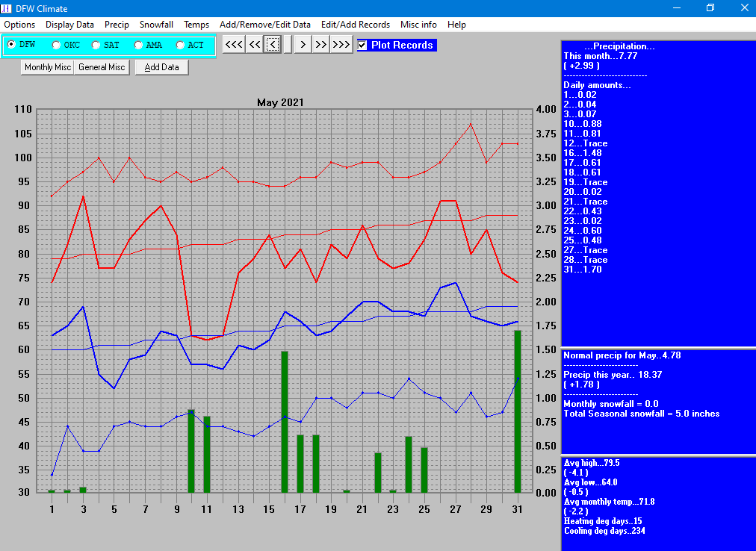Click the 'Precip this year.. 18.37' line
The width and height of the screenshot is (756, 551).
613,375
